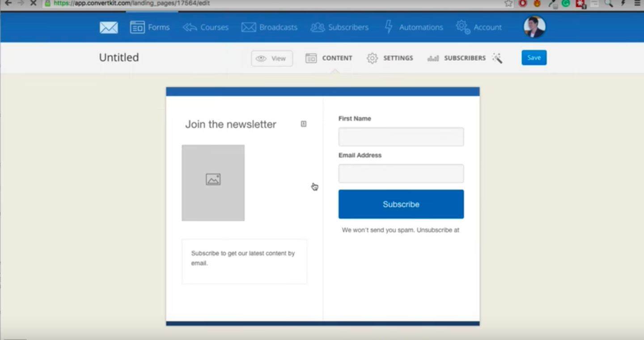Click the green padlock security icon
This screenshot has width=644, height=340.
click(x=48, y=3)
